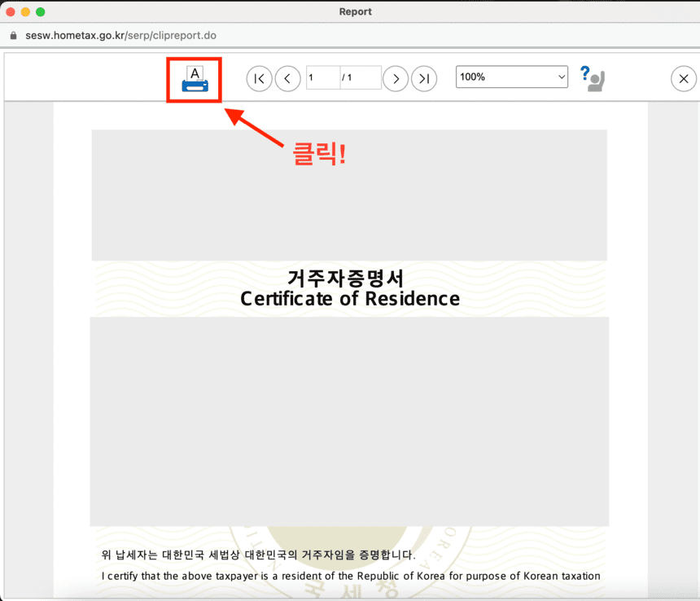Image resolution: width=700 pixels, height=601 pixels.
Task: Click the 'I certify that the above taxpayer' line
Action: coord(351,576)
